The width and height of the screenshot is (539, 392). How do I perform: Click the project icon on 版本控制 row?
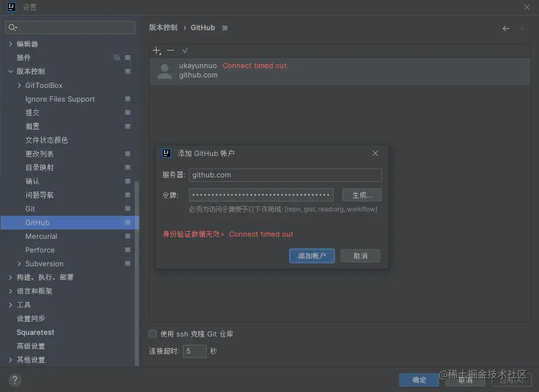pyautogui.click(x=127, y=71)
